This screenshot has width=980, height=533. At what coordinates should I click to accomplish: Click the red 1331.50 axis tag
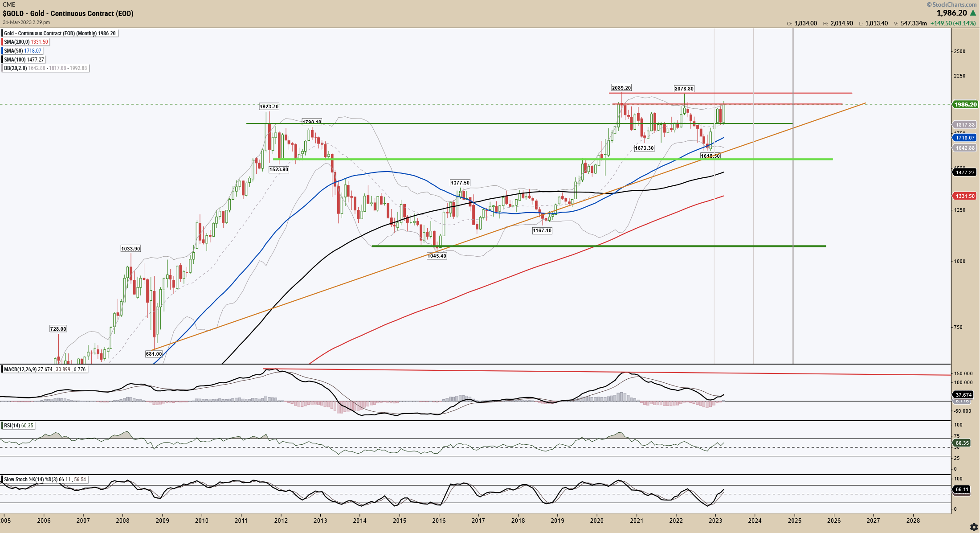pyautogui.click(x=965, y=196)
